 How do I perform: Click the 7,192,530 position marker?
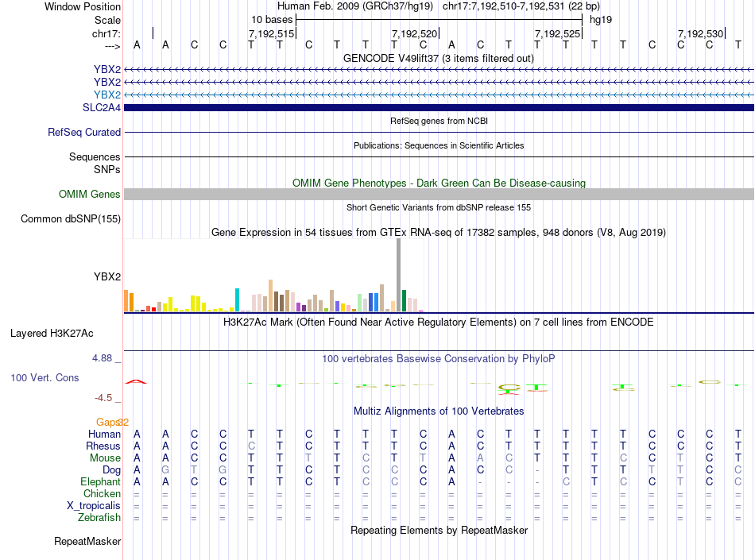pos(701,33)
